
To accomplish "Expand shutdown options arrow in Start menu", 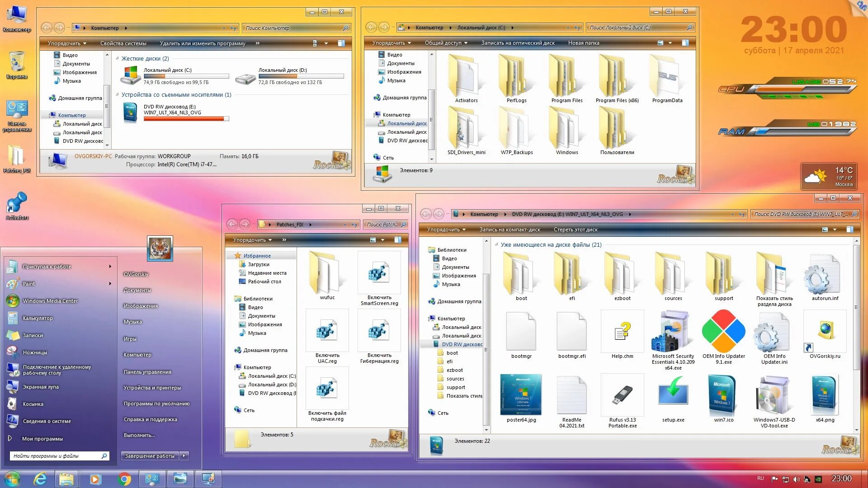I will click(184, 456).
